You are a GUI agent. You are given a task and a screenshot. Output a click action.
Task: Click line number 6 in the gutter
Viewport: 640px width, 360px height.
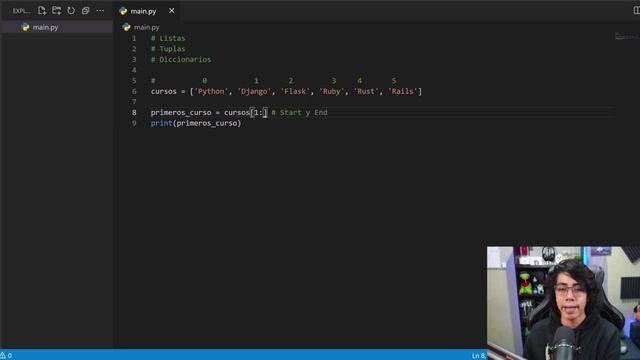pyautogui.click(x=134, y=91)
